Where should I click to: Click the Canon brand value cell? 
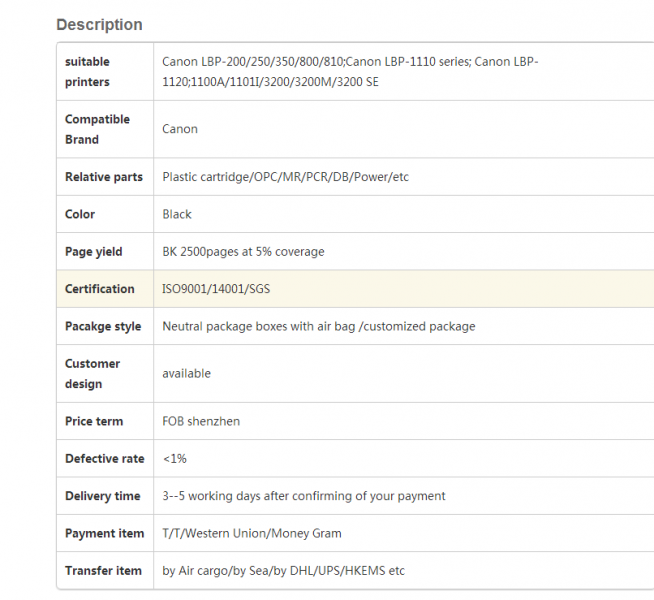(404, 129)
